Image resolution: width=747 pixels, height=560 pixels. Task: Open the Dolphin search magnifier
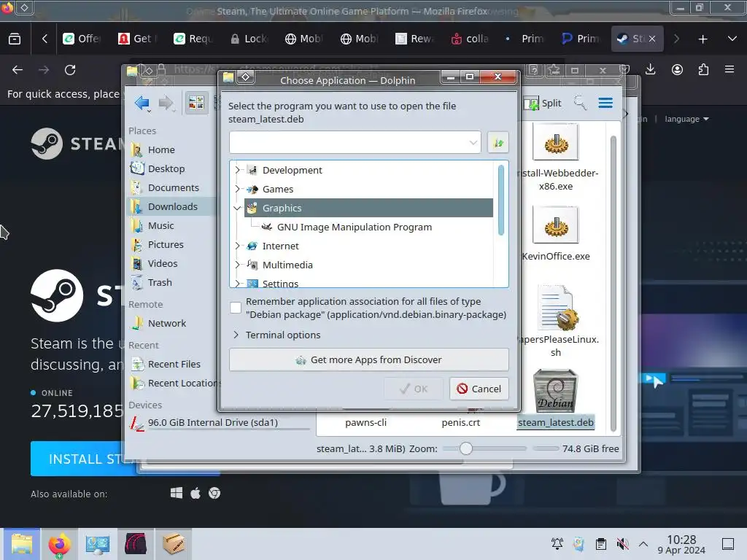pyautogui.click(x=580, y=102)
